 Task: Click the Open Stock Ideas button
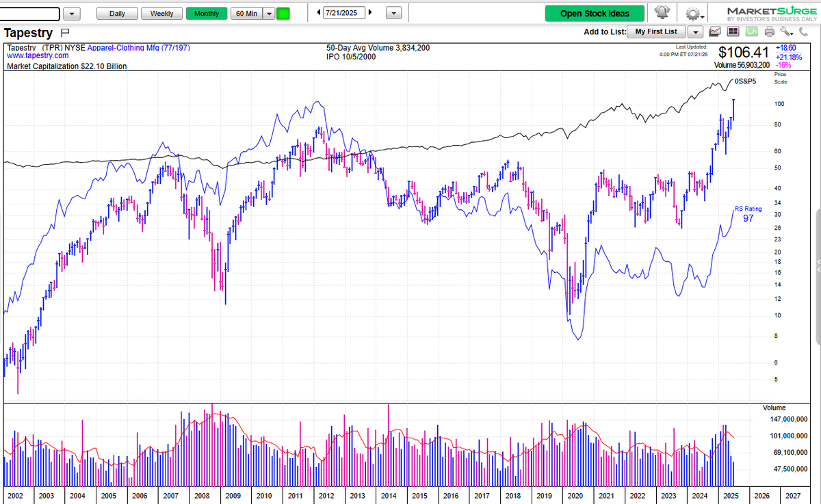point(595,14)
